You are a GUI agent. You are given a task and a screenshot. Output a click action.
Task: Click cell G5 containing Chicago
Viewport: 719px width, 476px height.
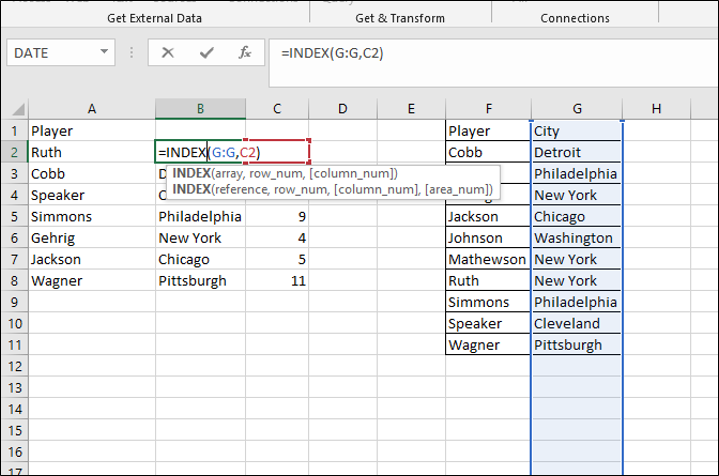(x=577, y=216)
